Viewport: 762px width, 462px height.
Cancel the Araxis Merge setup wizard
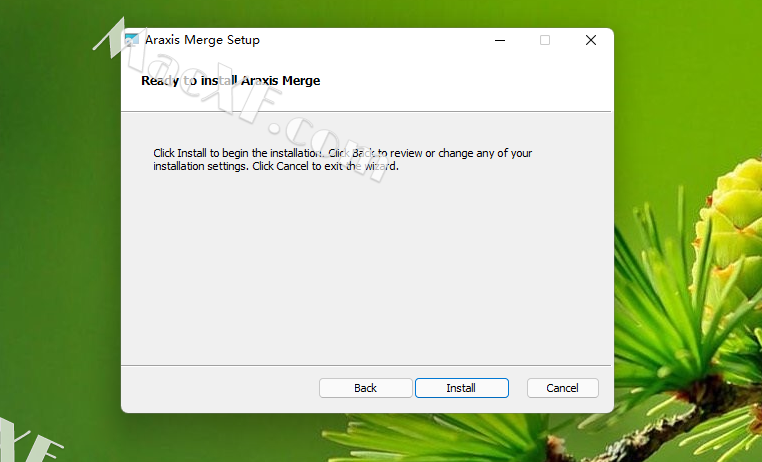pyautogui.click(x=563, y=388)
